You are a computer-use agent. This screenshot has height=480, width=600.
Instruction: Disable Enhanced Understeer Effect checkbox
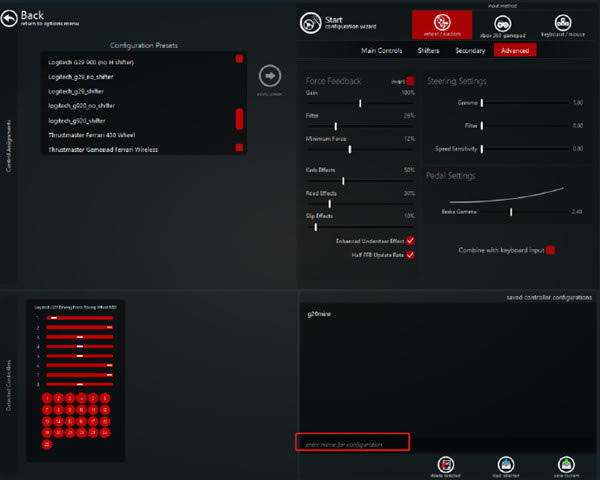[x=410, y=241]
